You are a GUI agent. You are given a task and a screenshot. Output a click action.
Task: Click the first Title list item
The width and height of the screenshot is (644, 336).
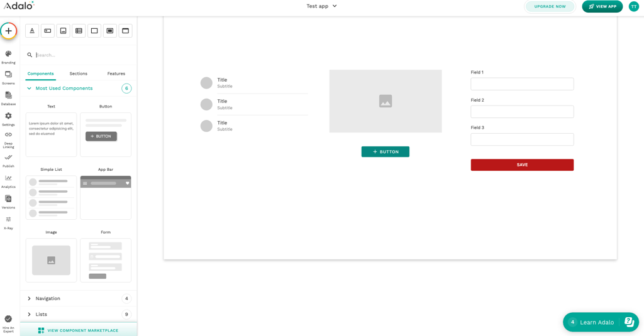254,83
